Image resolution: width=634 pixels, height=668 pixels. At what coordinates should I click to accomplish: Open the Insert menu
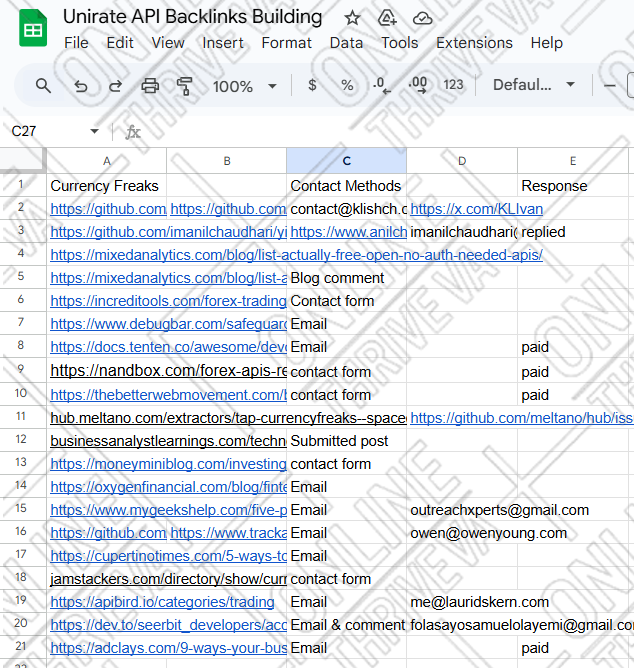click(223, 43)
